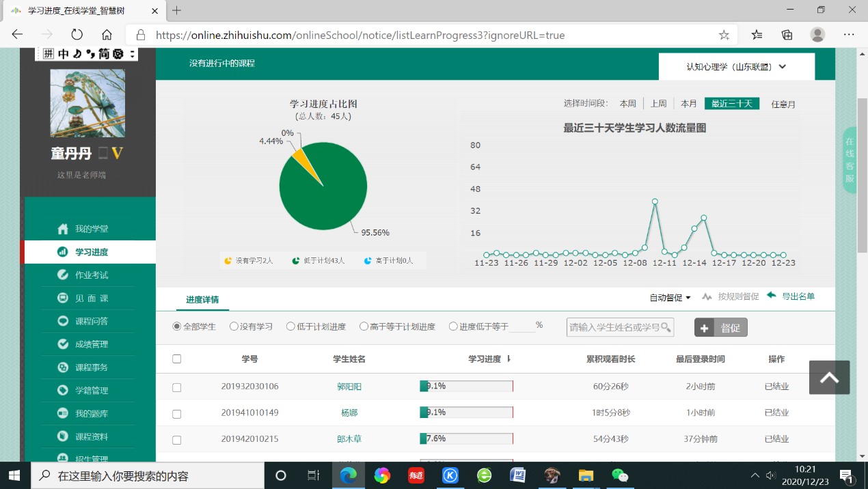
Task: Click the 成绩管理 checkmark icon
Action: pyautogui.click(x=63, y=344)
